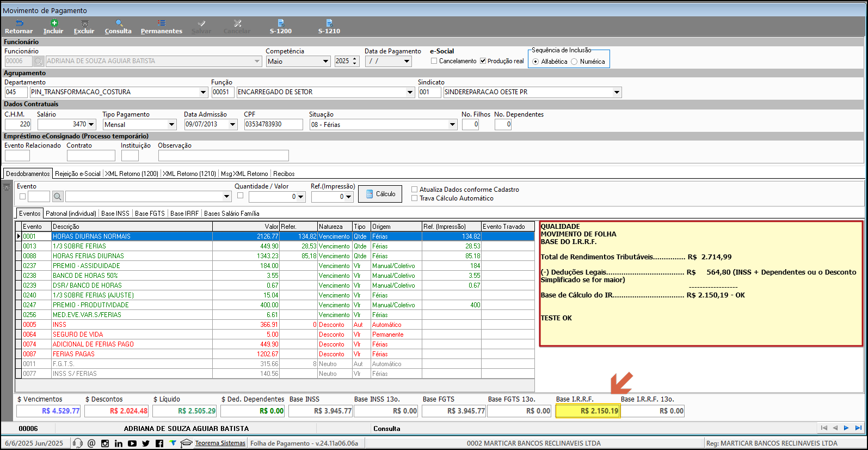The image size is (868, 450).
Task: Click the Evento search magnifier icon
Action: point(58,196)
